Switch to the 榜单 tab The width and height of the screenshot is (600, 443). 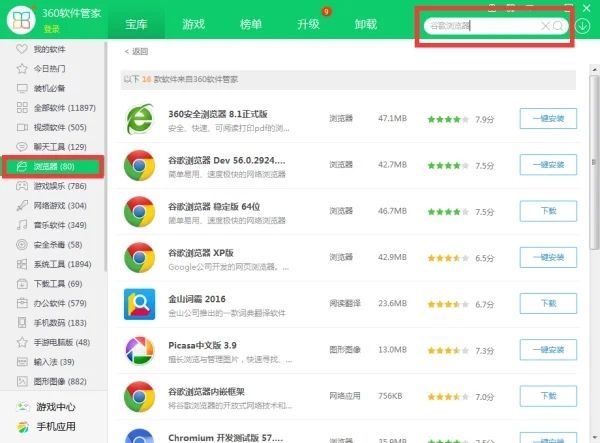point(251,24)
